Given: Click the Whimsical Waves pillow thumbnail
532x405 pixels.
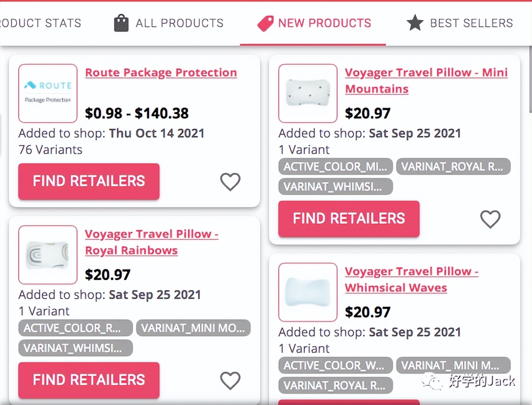Looking at the screenshot, I should pos(308,292).
